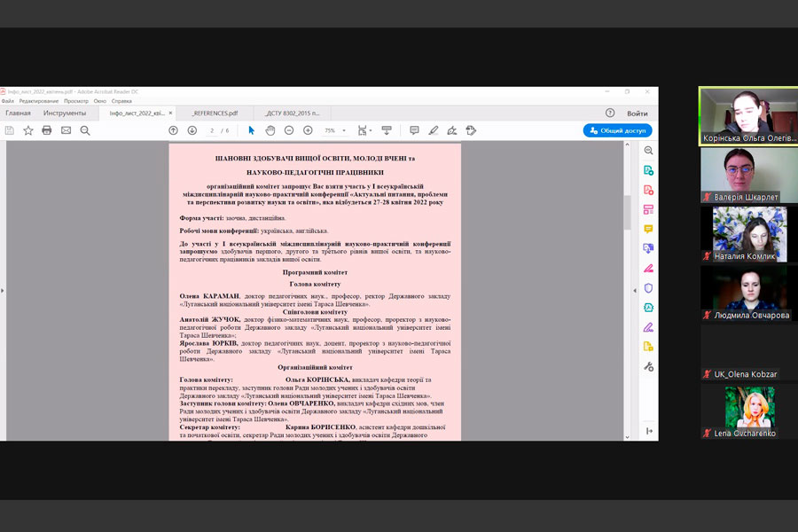
Task: Click the Войти sign-in link
Action: click(x=637, y=113)
